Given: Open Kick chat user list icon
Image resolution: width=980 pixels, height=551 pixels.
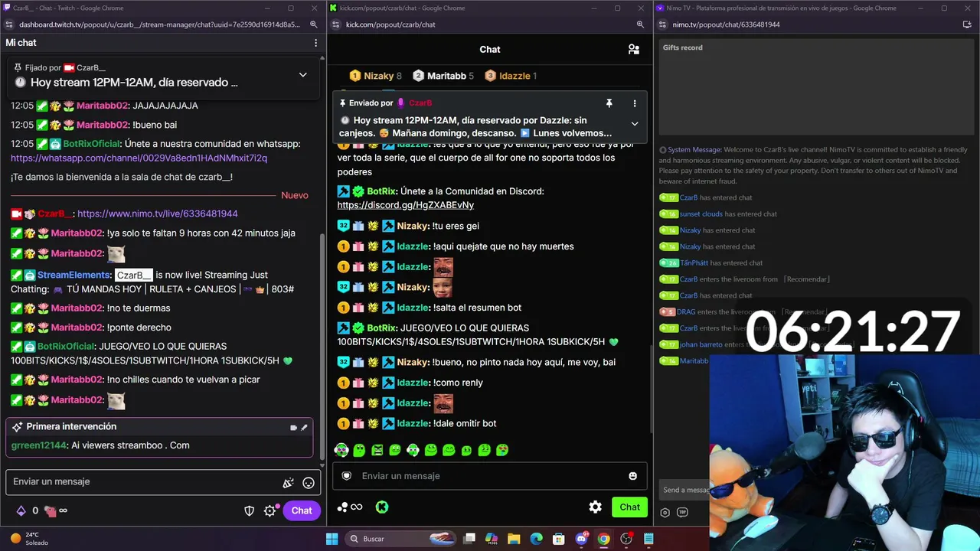Looking at the screenshot, I should pyautogui.click(x=634, y=49).
